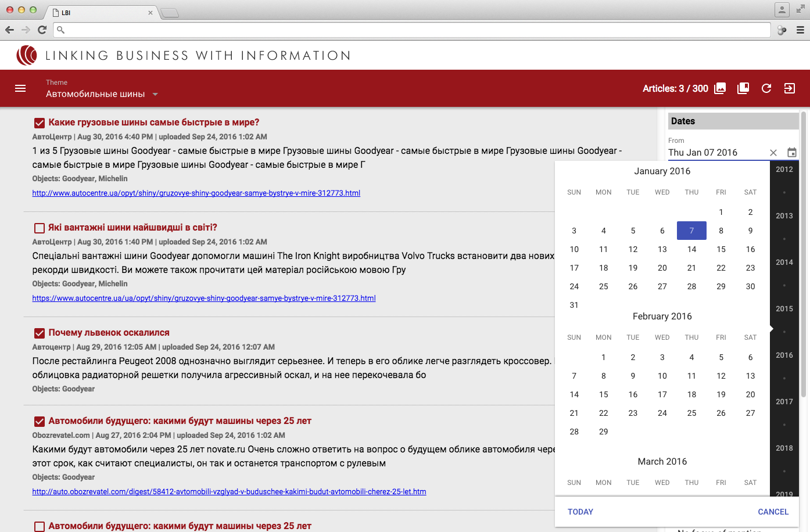Image resolution: width=810 pixels, height=532 pixels.
Task: Reload the browser page
Action: [x=42, y=30]
